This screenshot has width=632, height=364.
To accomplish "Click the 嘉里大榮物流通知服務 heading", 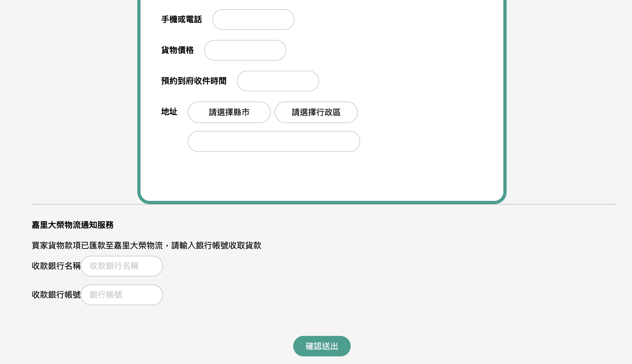I will coord(72,225).
